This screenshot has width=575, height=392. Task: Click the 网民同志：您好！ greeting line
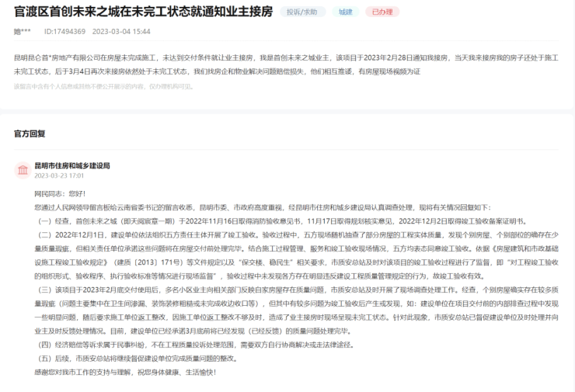[x=59, y=193]
